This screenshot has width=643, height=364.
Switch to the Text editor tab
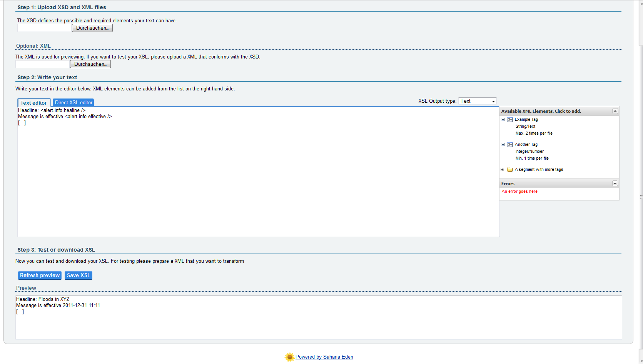coord(34,103)
